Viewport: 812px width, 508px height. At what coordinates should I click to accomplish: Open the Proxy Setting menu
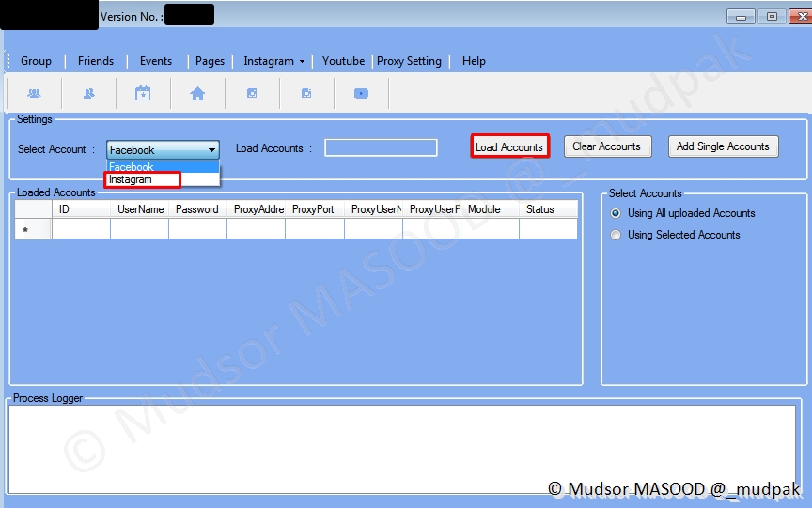coord(409,61)
